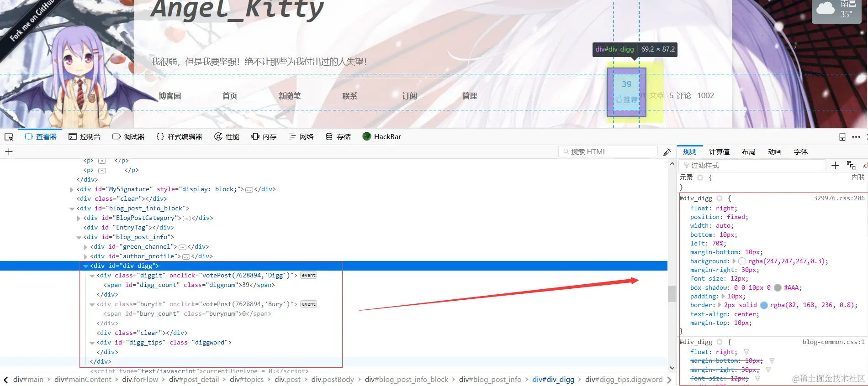Viewport: 868px width, 386px height.
Task: Select the 动画 animations tab
Action: pos(774,151)
